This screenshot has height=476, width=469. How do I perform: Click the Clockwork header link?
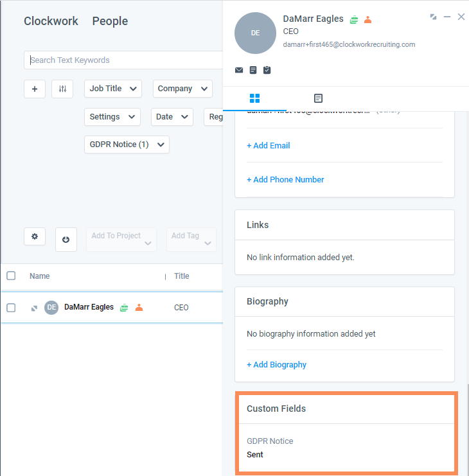click(x=51, y=21)
